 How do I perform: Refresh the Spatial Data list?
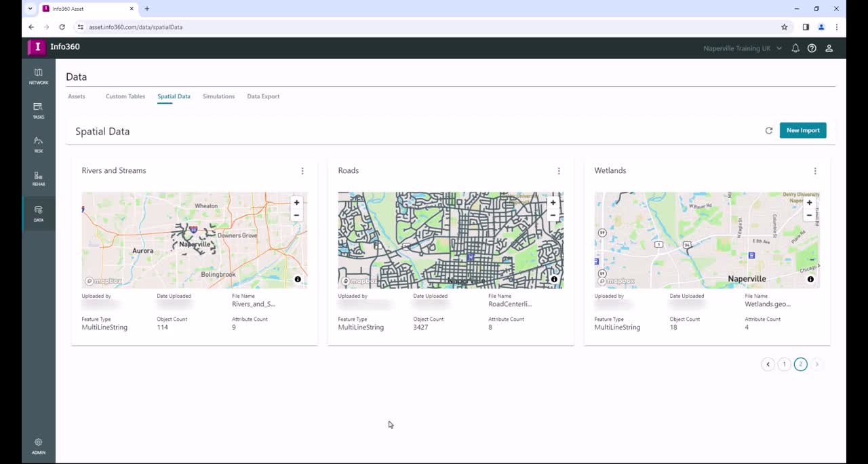point(769,130)
